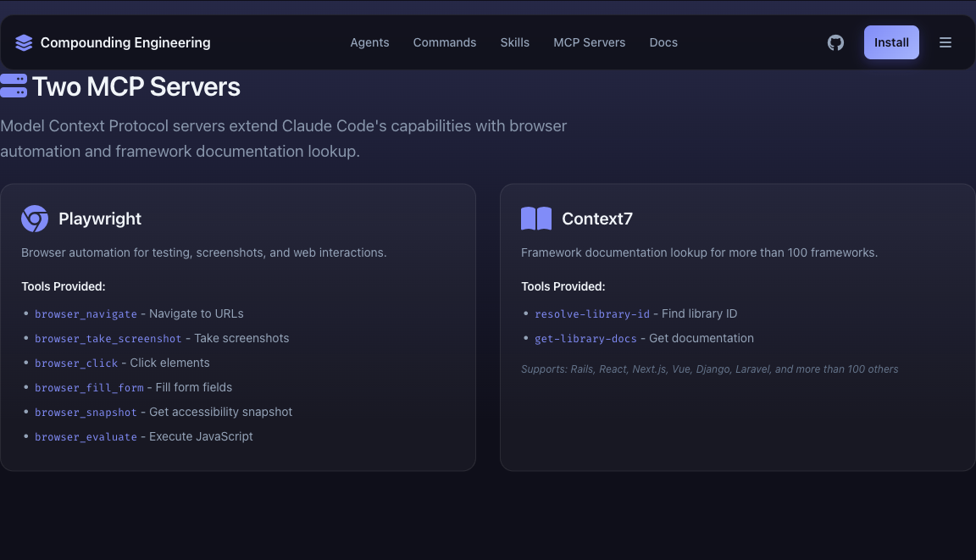This screenshot has height=560, width=976.
Task: Click the Playwright card heading
Action: [x=100, y=219]
